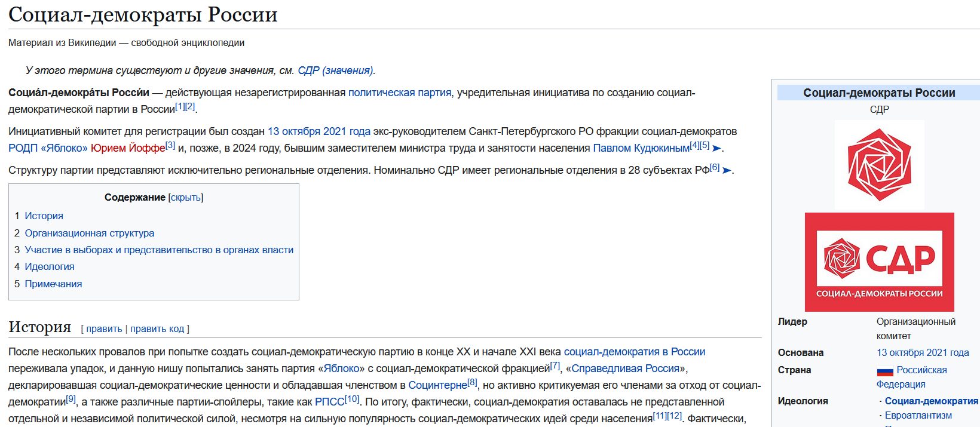Click the Russian flag icon in infobox
The height and width of the screenshot is (427, 980).
pos(885,371)
